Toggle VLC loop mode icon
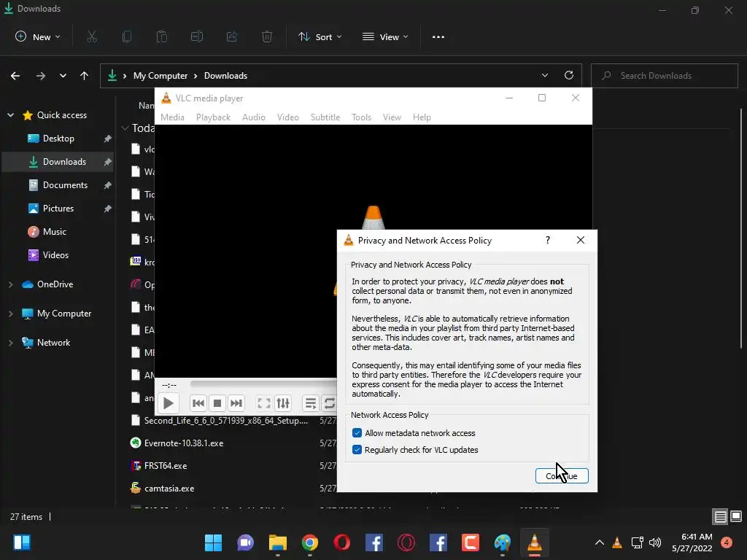Screen dimensions: 747x560 329,403
